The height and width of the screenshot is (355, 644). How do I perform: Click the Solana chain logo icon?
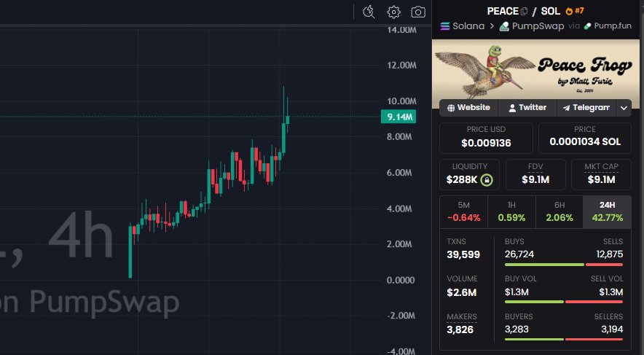click(445, 26)
